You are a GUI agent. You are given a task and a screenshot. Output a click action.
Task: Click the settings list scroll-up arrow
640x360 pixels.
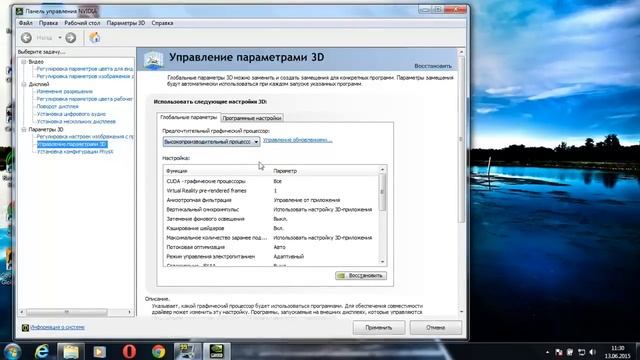tap(382, 169)
